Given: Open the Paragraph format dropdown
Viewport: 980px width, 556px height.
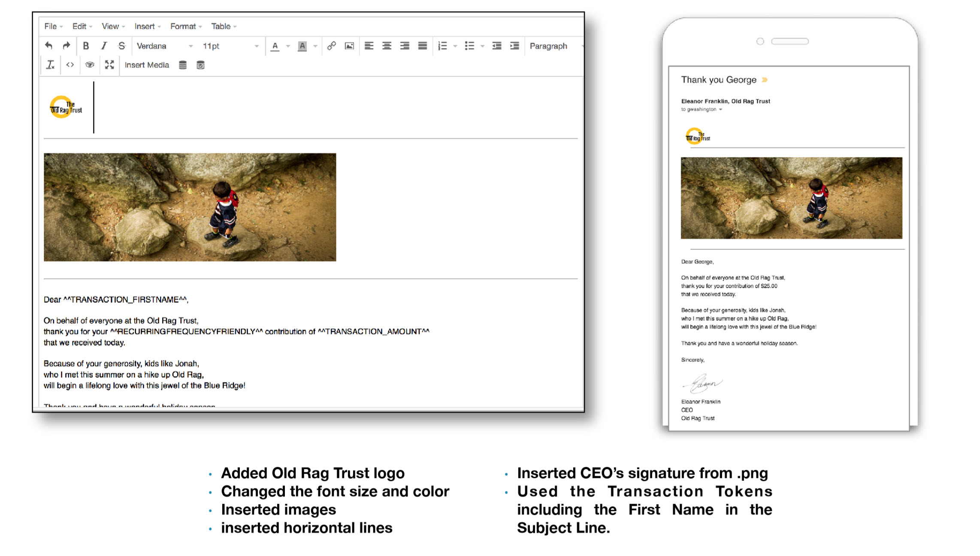Looking at the screenshot, I should [555, 46].
